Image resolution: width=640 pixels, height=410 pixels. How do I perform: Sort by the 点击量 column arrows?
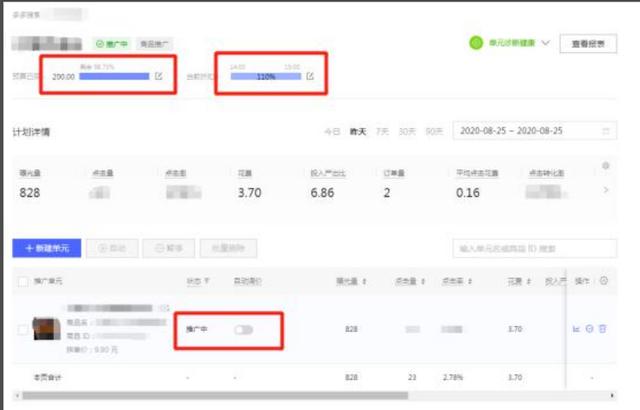(x=423, y=281)
